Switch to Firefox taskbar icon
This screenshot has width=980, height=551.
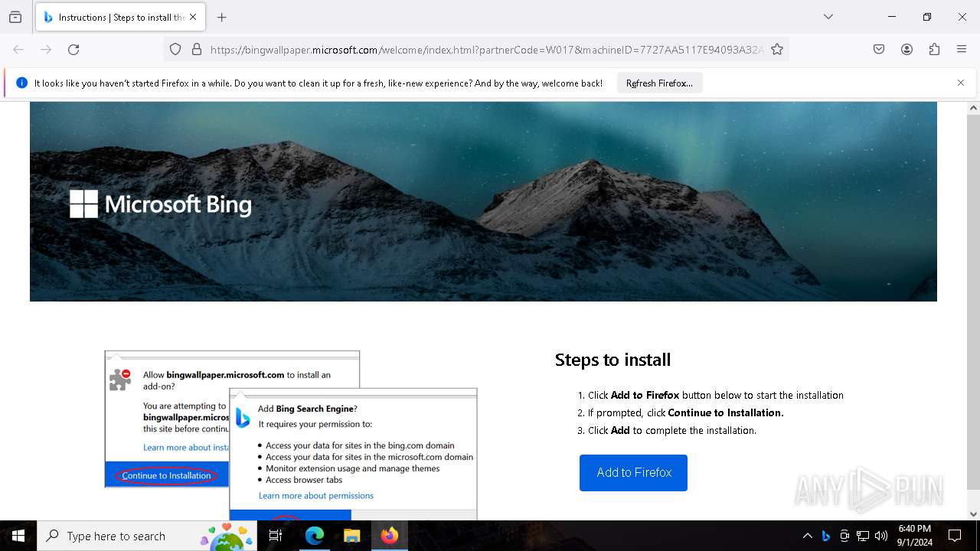pyautogui.click(x=389, y=536)
